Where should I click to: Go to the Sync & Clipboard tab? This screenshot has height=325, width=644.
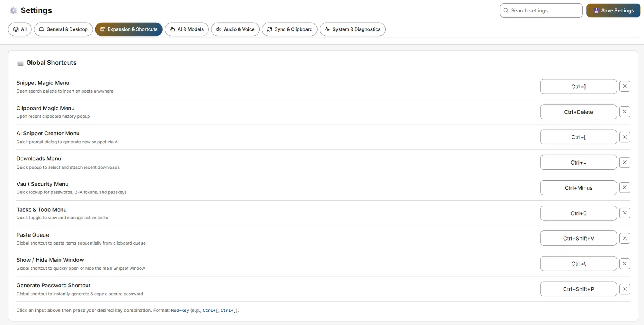(x=290, y=29)
